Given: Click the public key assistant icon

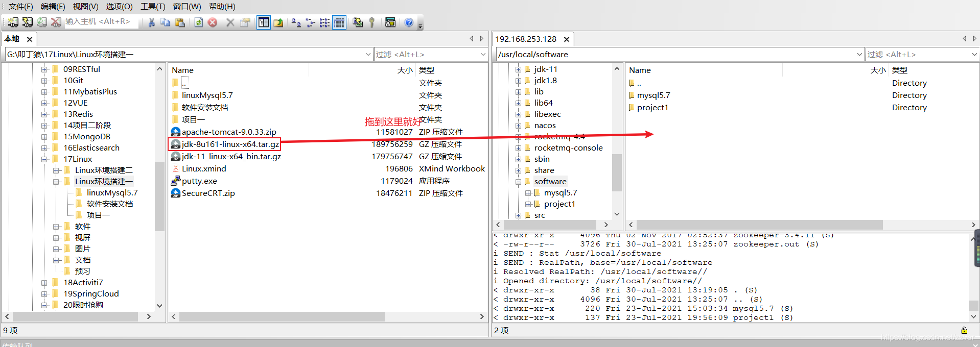Looking at the screenshot, I should (372, 22).
